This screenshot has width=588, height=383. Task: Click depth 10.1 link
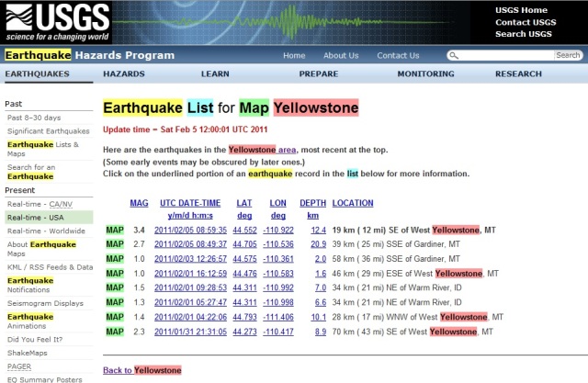[319, 317]
